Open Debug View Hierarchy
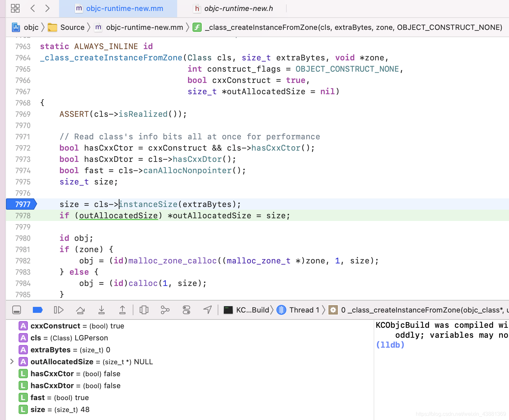The height and width of the screenshot is (420, 509). pos(144,310)
